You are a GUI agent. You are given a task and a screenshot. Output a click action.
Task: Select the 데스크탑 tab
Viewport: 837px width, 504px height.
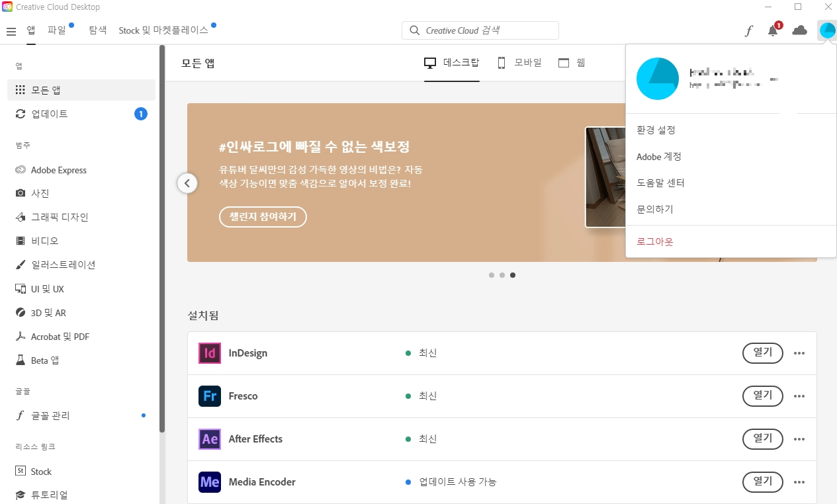452,63
